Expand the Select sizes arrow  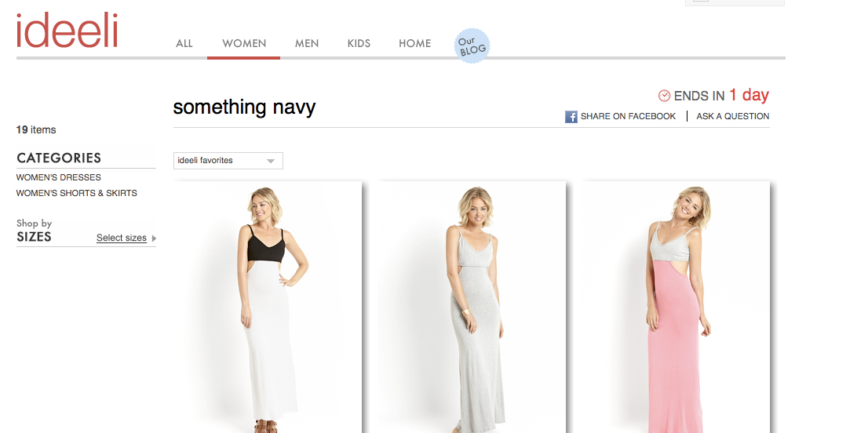pyautogui.click(x=154, y=238)
